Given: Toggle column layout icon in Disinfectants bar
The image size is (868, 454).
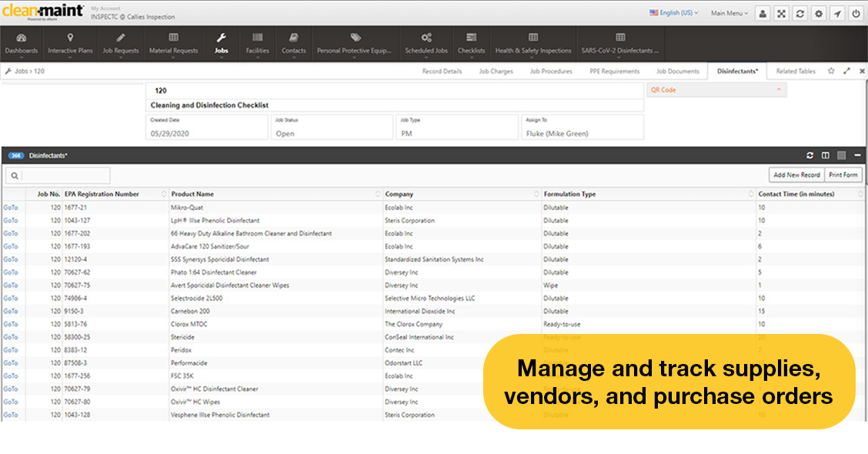Looking at the screenshot, I should point(826,155).
